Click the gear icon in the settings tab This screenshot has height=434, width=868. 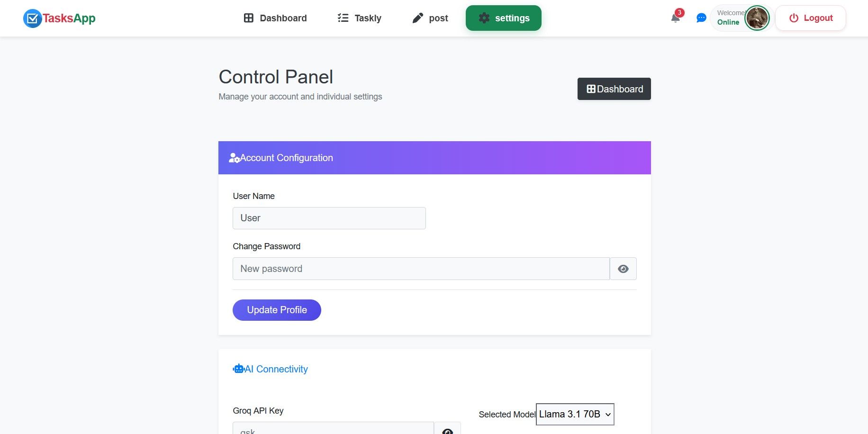pos(484,18)
